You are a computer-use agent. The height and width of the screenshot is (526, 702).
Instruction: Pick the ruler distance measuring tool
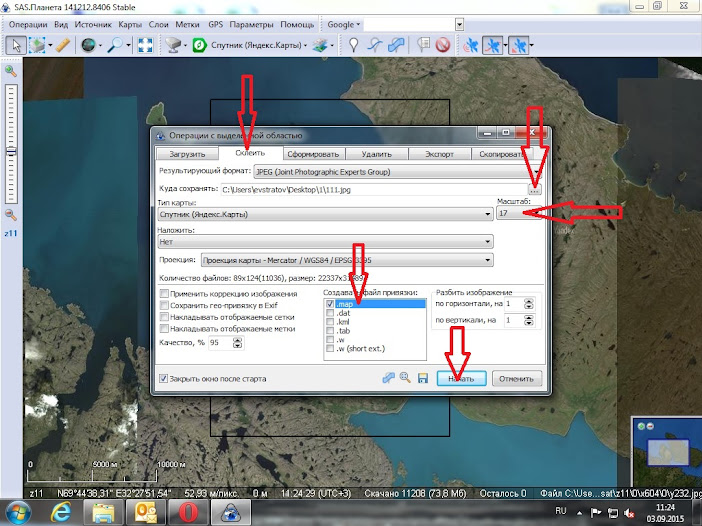(63, 45)
